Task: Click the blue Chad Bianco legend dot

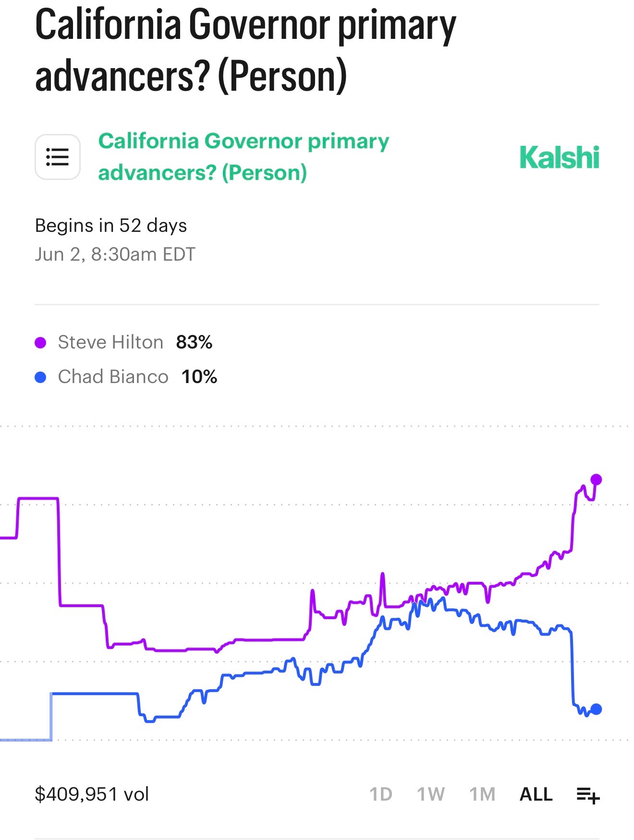Action: point(41,377)
